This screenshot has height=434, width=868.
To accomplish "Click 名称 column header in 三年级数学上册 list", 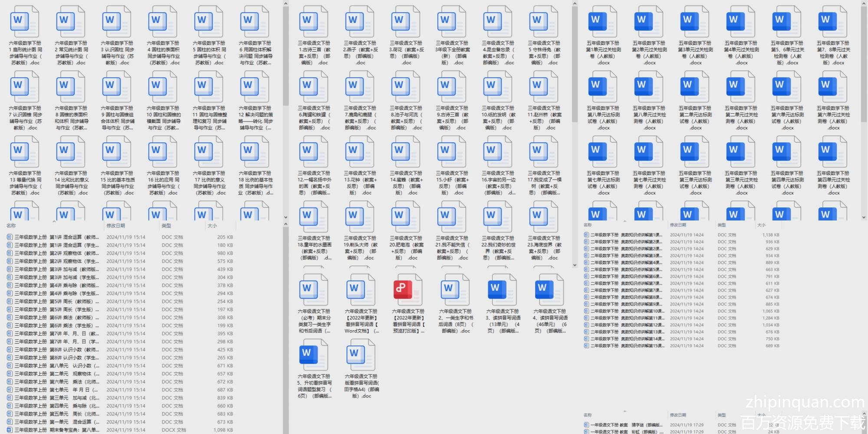I will [x=11, y=226].
